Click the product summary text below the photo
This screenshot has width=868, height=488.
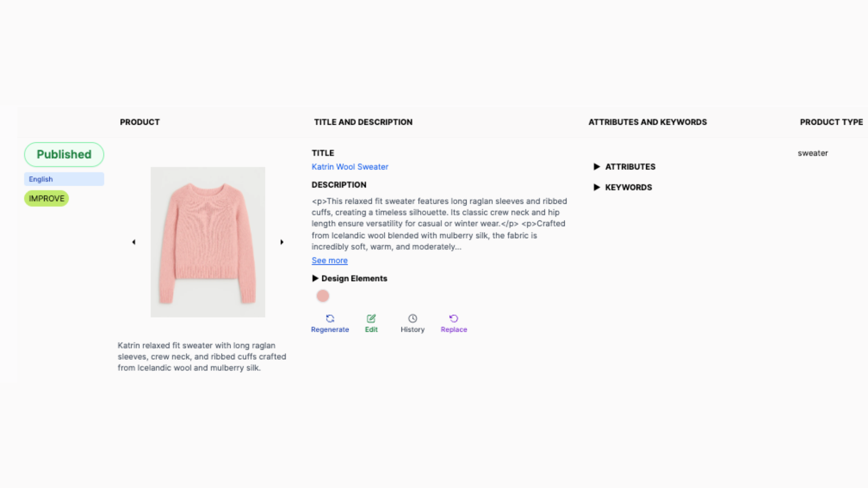202,357
